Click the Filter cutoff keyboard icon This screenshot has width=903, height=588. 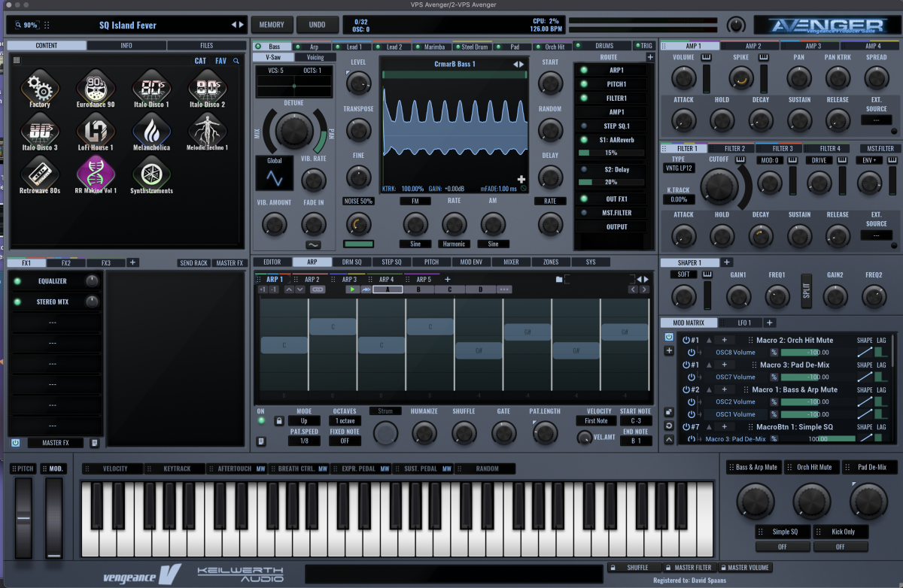[740, 160]
